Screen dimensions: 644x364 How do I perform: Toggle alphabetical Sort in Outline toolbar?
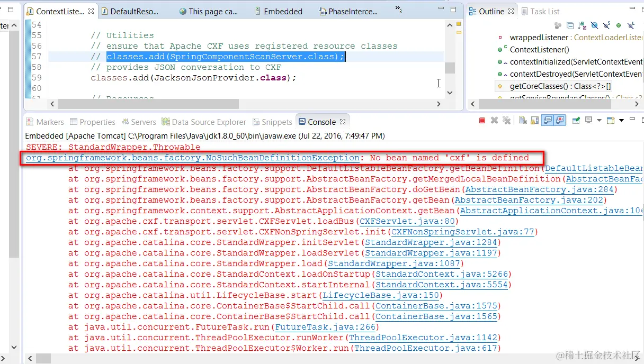pyautogui.click(x=583, y=25)
